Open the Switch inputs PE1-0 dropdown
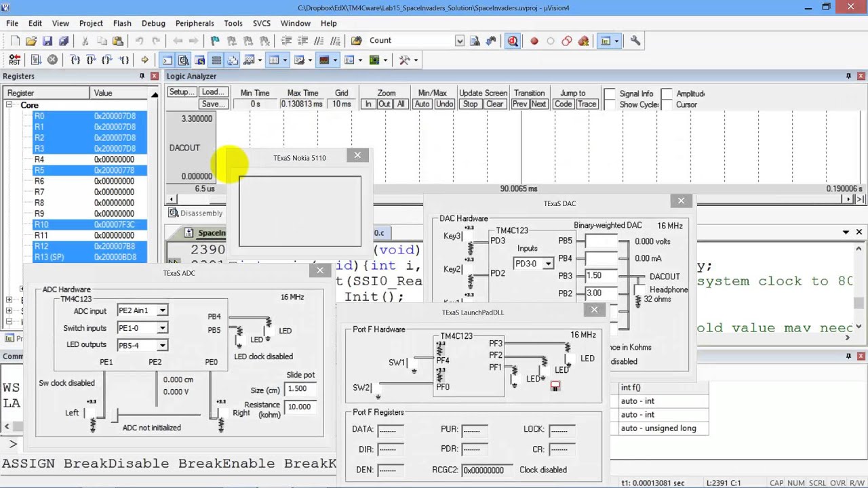 coord(162,328)
